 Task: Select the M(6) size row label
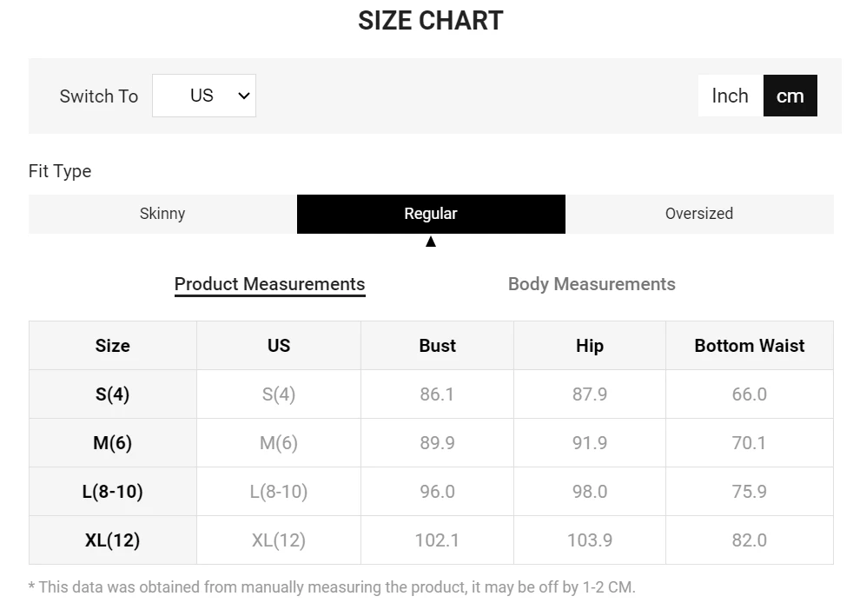pos(113,443)
